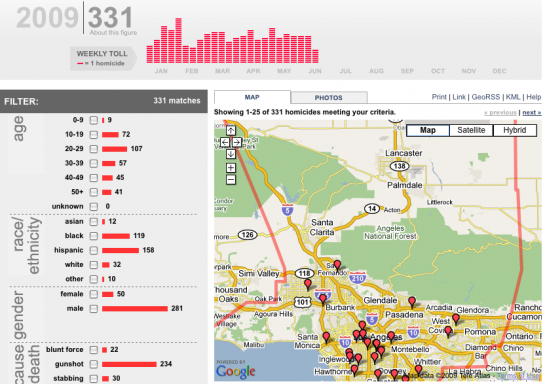The width and height of the screenshot is (545, 384).
Task: Zoom out the map with minus button
Action: pyautogui.click(x=231, y=180)
